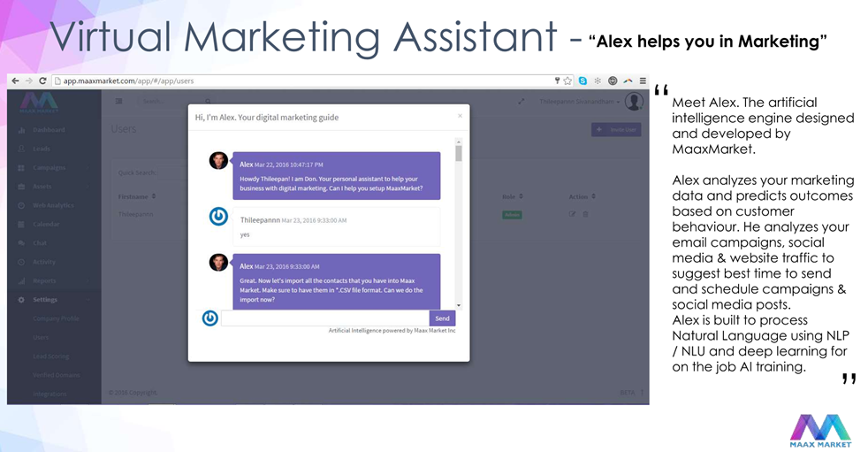The width and height of the screenshot is (868, 452).
Task: Click the edit icon in Action column
Action: [x=572, y=214]
